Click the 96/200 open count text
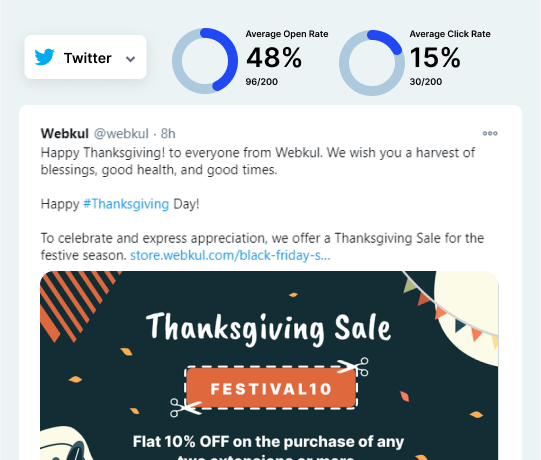 [262, 82]
